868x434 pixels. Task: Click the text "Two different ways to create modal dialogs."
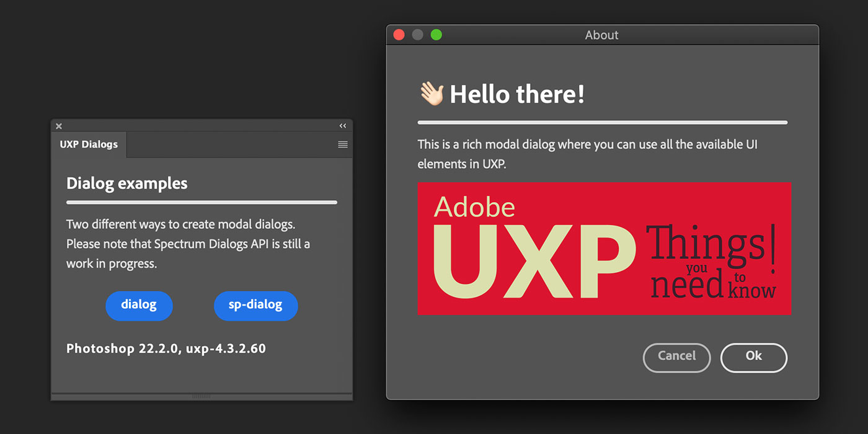point(181,224)
